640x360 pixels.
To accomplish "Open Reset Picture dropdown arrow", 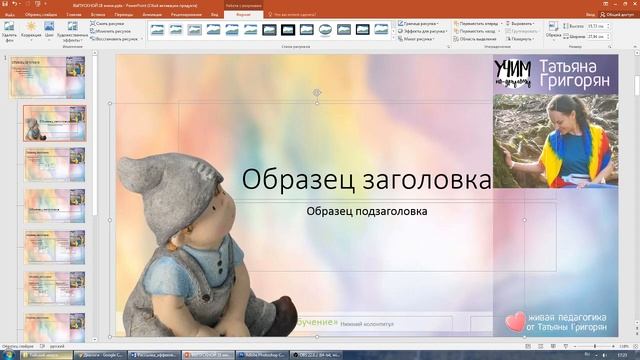I will (x=142, y=39).
